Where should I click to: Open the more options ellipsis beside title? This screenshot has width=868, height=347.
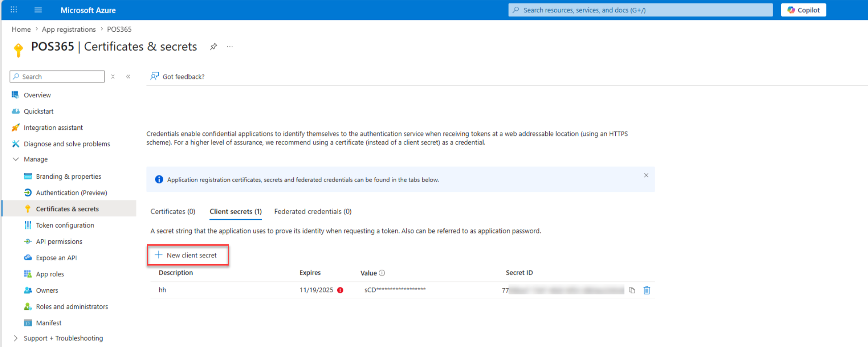pos(230,47)
